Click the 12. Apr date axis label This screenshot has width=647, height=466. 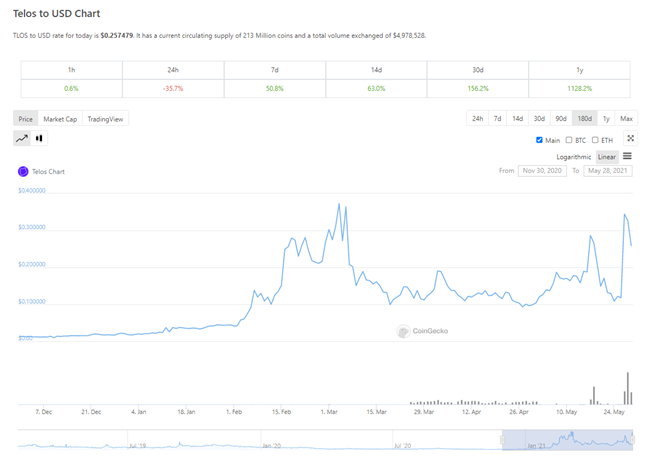(471, 412)
